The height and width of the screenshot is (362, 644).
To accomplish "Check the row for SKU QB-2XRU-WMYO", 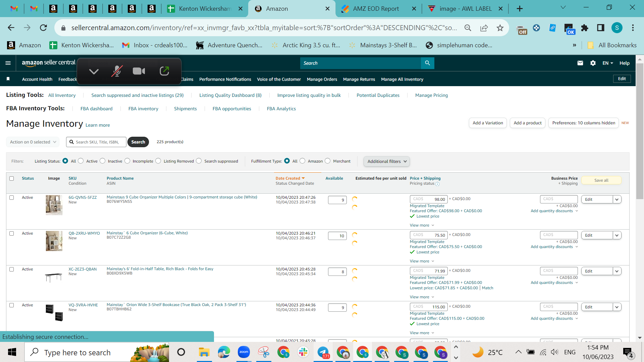I will pyautogui.click(x=12, y=233).
